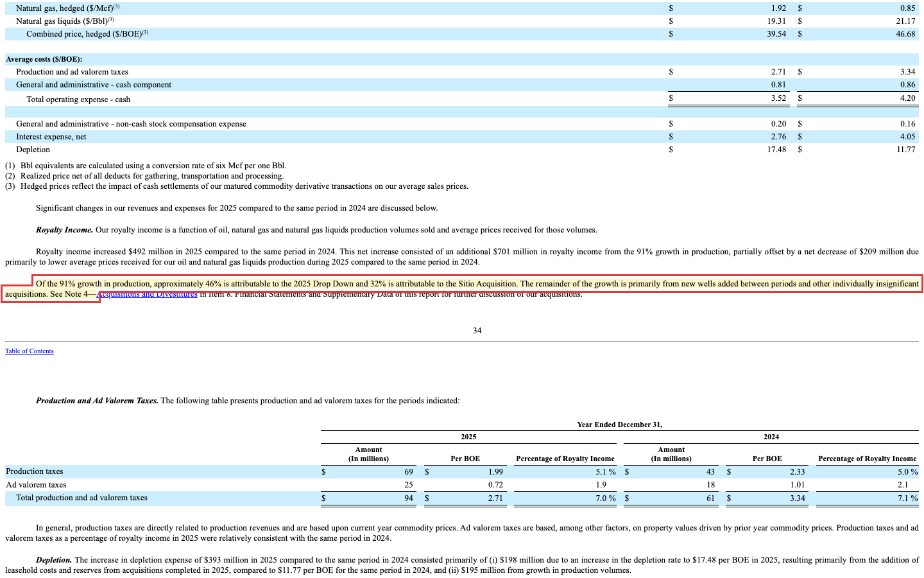Click the interest expense value 4.05
This screenshot has height=578, width=924.
907,137
